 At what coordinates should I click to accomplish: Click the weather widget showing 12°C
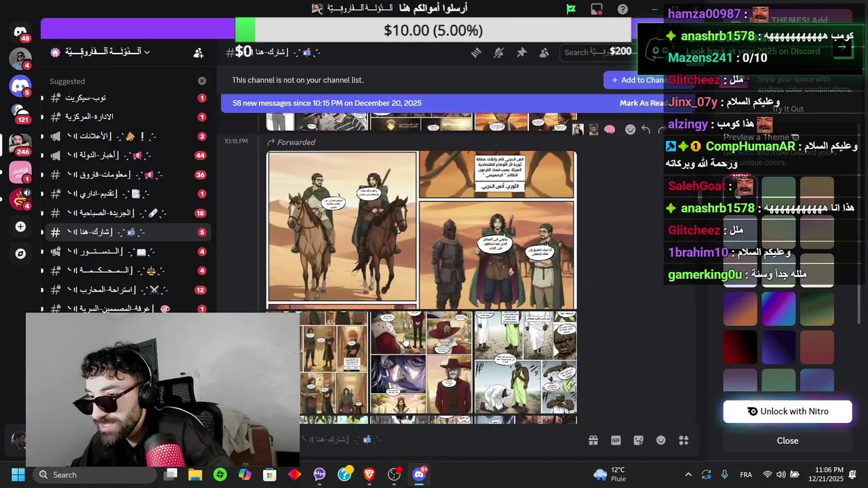(x=610, y=474)
